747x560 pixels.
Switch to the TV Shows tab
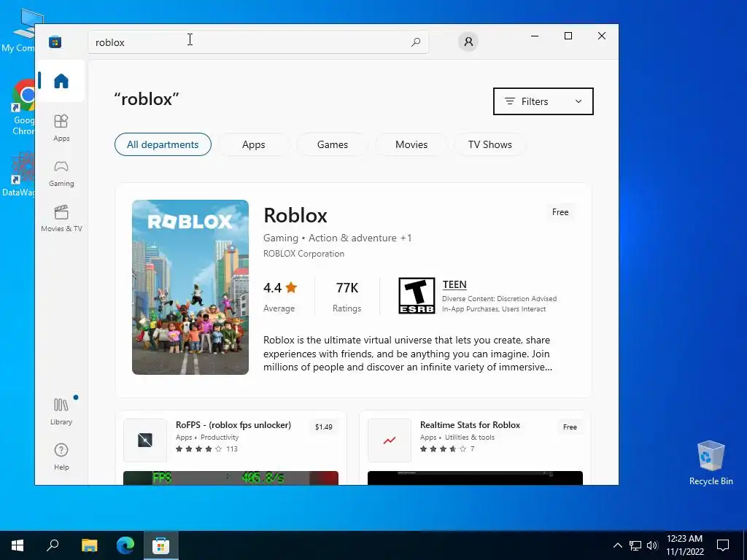pos(489,144)
